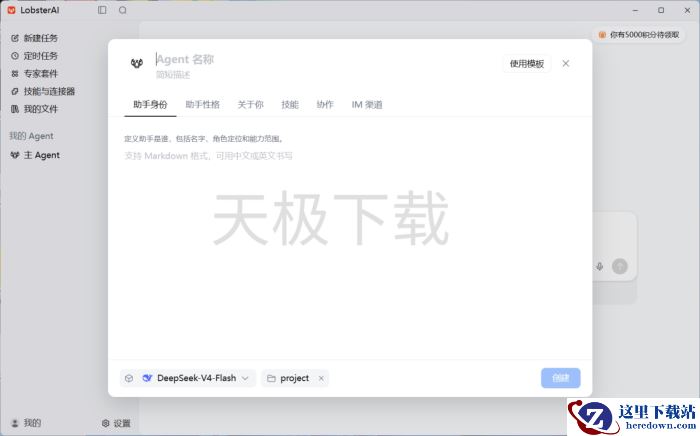Click the 我的 Agent section label

point(31,136)
